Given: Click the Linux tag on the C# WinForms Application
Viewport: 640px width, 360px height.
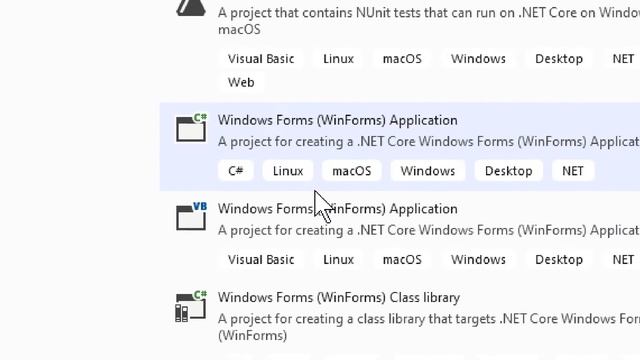Looking at the screenshot, I should pyautogui.click(x=288, y=171).
